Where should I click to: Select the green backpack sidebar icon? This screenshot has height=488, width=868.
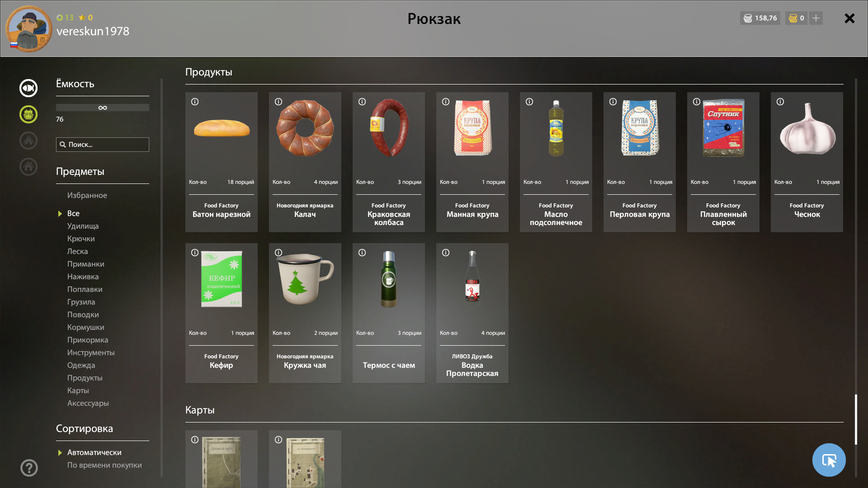(x=28, y=114)
